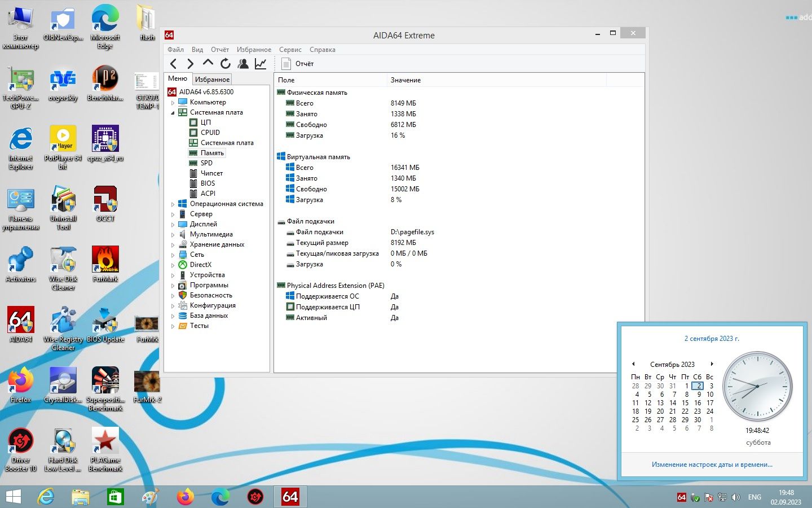Screen dimensions: 812x508
Task: Open date and time settings link
Action: coord(712,465)
